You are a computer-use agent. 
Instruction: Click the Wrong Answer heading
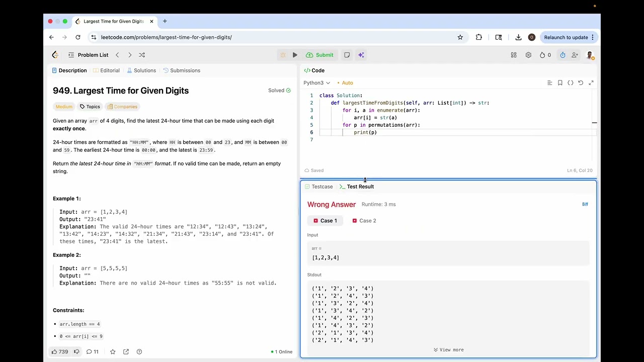click(x=332, y=205)
